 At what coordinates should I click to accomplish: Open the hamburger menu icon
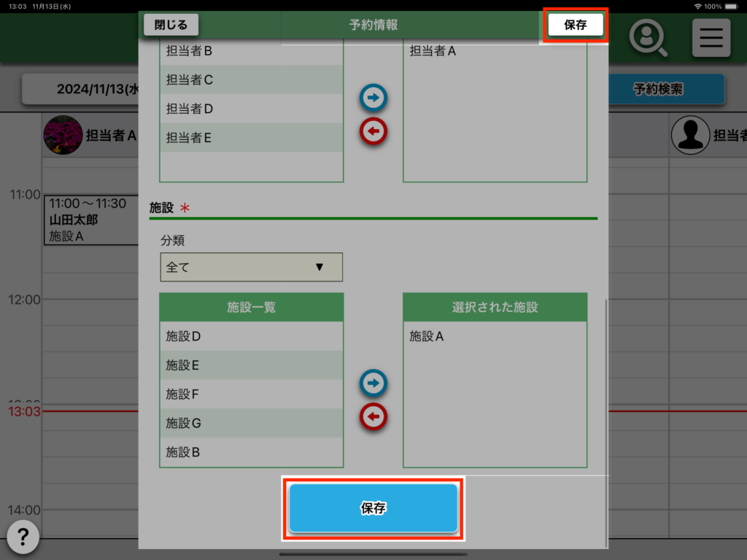[711, 38]
